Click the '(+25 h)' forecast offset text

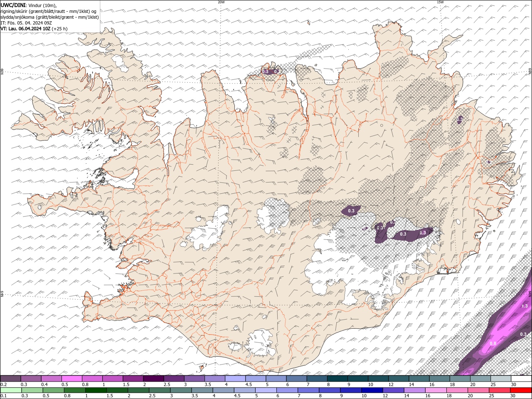tap(60, 29)
